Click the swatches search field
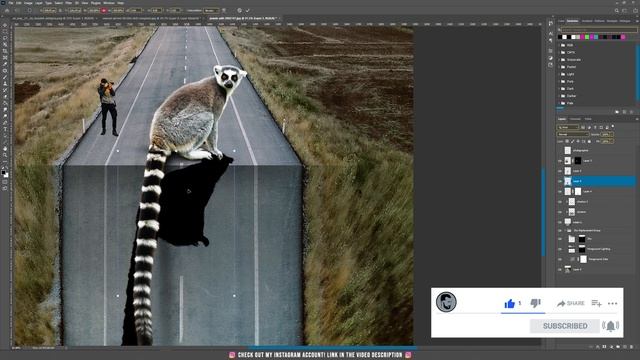 coord(600,29)
